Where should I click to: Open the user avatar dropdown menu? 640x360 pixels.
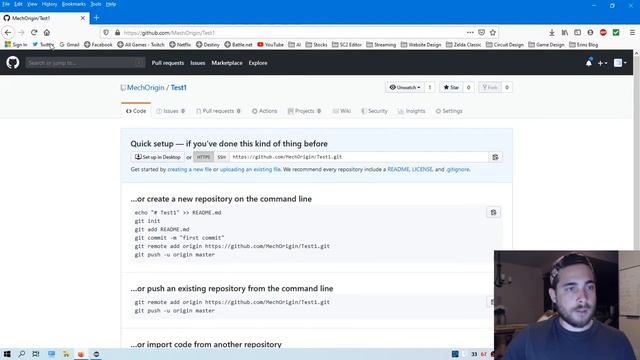[620, 63]
